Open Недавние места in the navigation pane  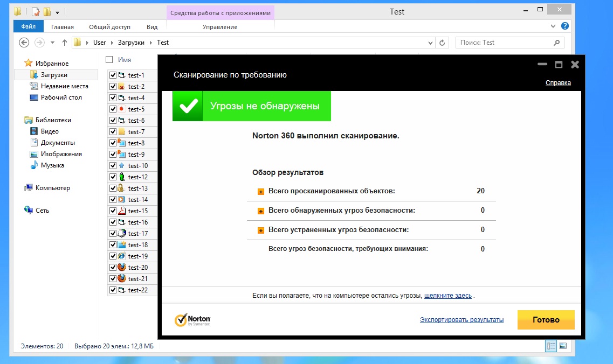click(65, 86)
